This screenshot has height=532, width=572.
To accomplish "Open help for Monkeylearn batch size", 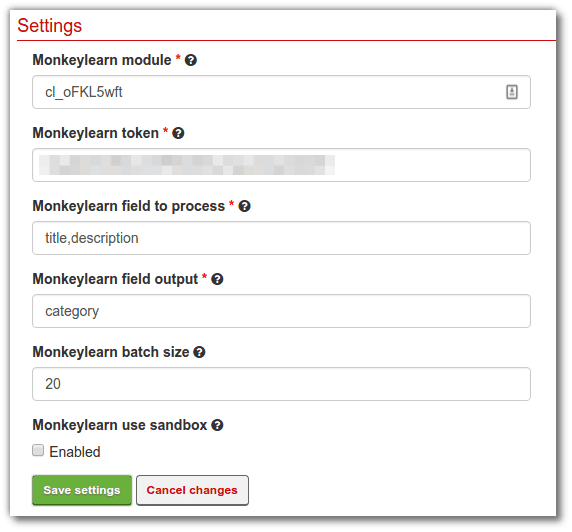I will [199, 352].
